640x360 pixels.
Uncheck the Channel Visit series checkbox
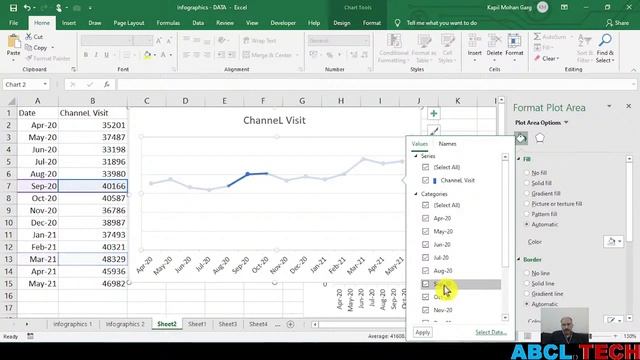pos(425,180)
